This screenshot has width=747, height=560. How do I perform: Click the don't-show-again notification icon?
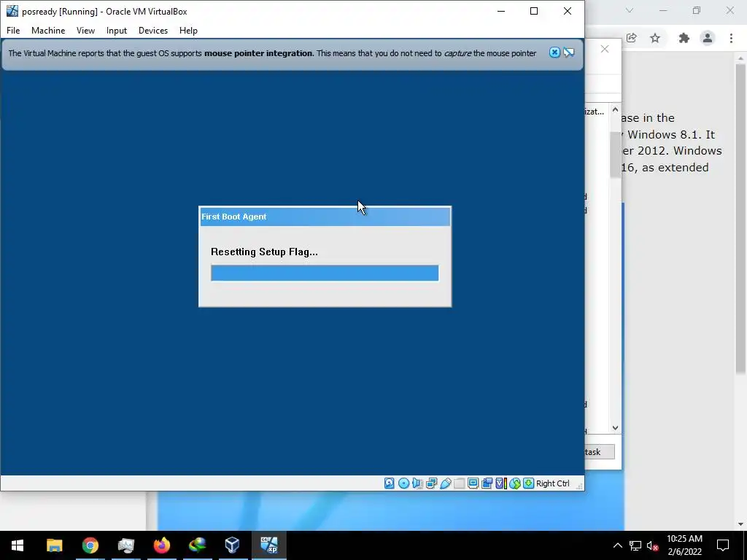(x=569, y=52)
